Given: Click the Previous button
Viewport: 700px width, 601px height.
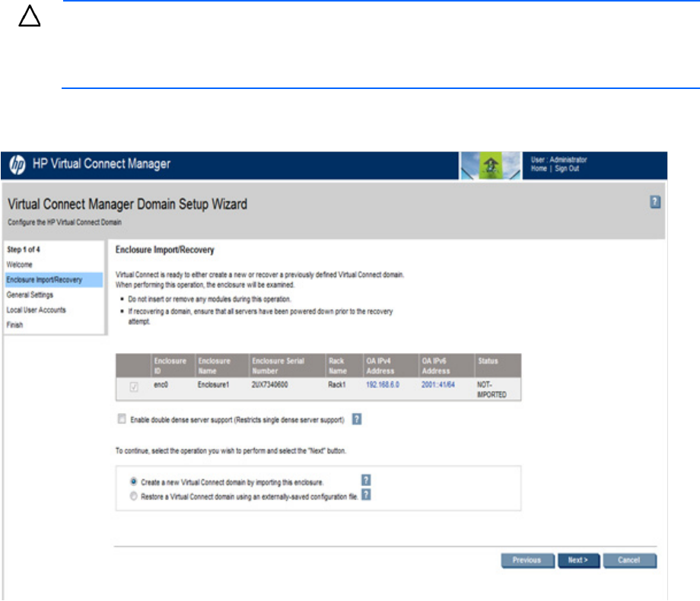Looking at the screenshot, I should [528, 561].
